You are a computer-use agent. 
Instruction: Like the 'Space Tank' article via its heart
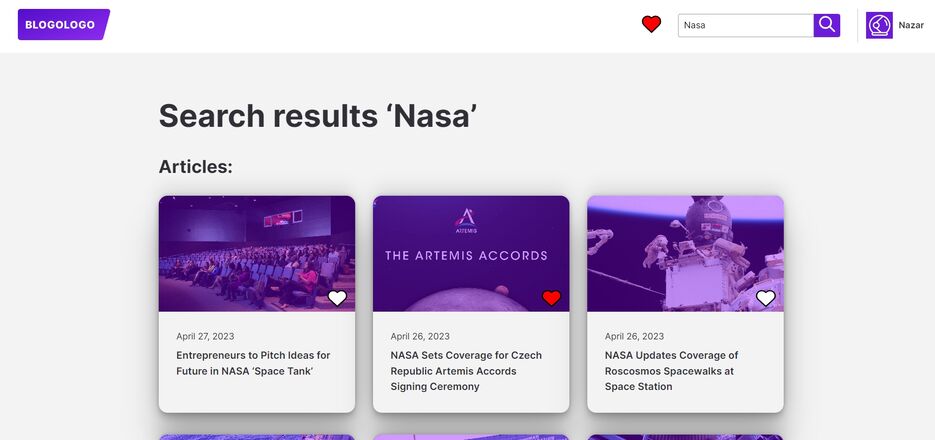[337, 298]
